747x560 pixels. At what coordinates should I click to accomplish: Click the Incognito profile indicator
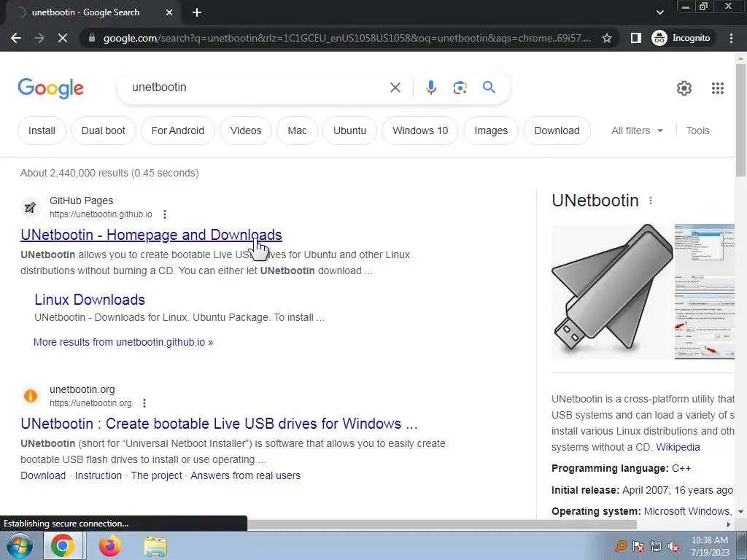click(682, 38)
